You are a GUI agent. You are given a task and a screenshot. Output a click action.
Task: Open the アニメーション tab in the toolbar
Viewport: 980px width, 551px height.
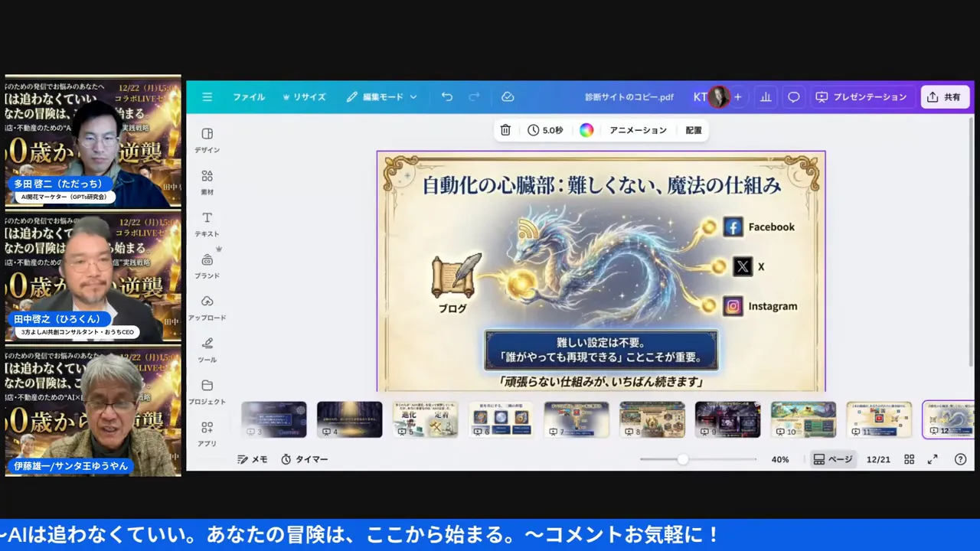click(x=638, y=130)
